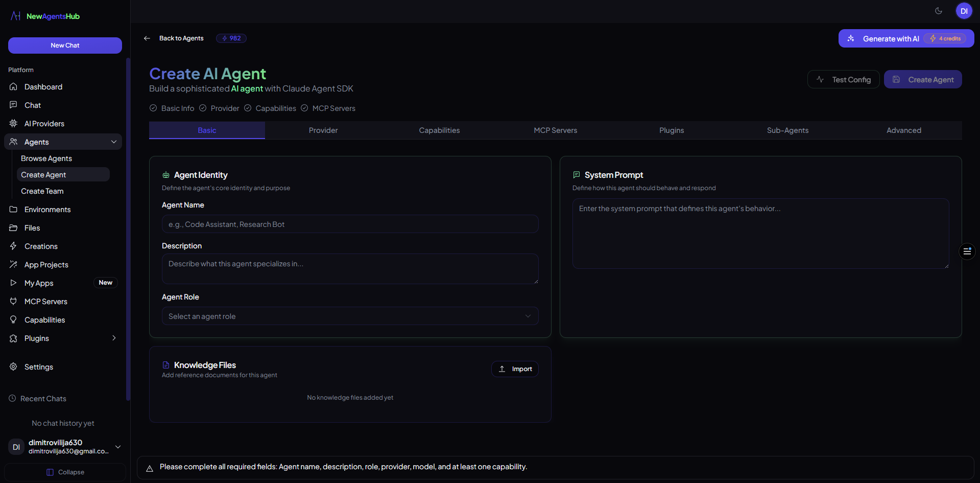Click the App Projects wand icon
This screenshot has width=980, height=483.
[14, 265]
